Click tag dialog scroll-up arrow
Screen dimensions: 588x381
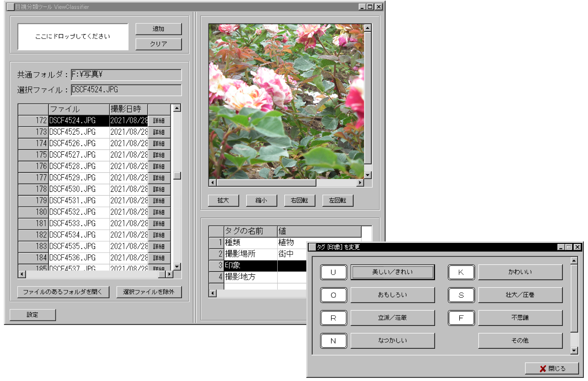point(574,261)
